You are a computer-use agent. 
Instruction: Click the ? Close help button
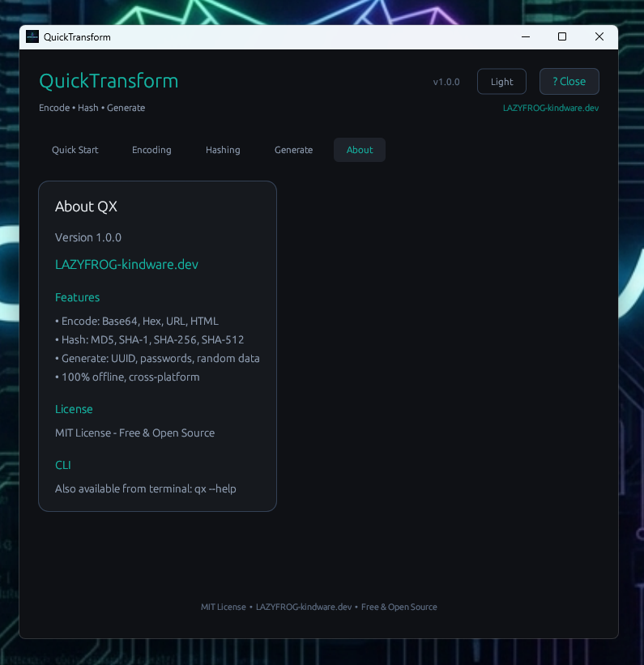click(x=569, y=82)
